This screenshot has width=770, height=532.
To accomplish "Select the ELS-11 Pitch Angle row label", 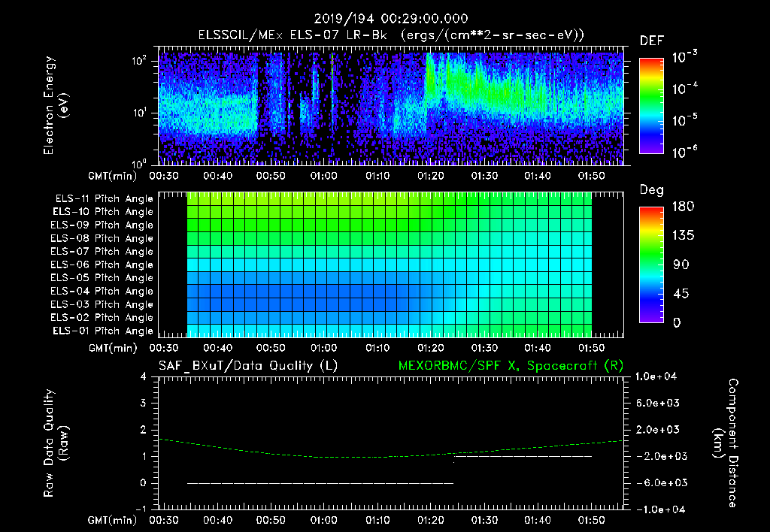I will (x=104, y=199).
